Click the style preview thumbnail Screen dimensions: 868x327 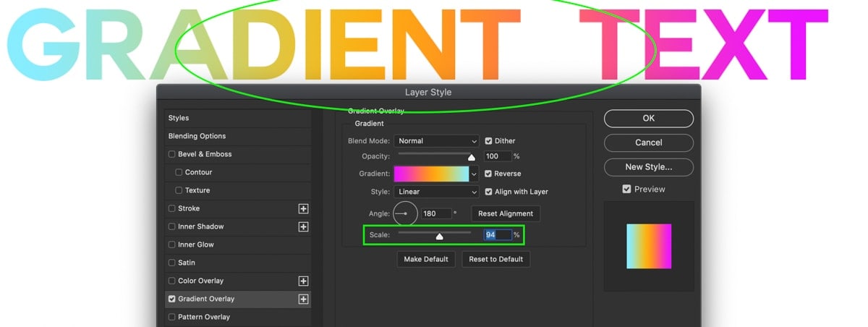click(649, 246)
